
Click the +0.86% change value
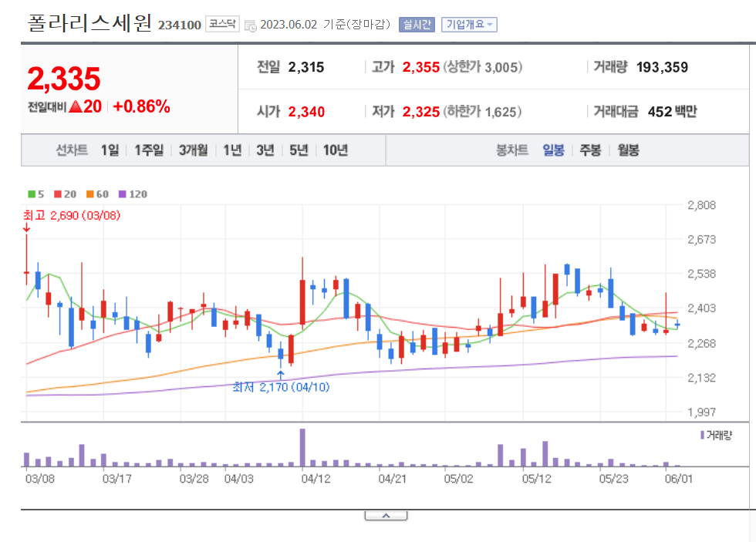141,106
